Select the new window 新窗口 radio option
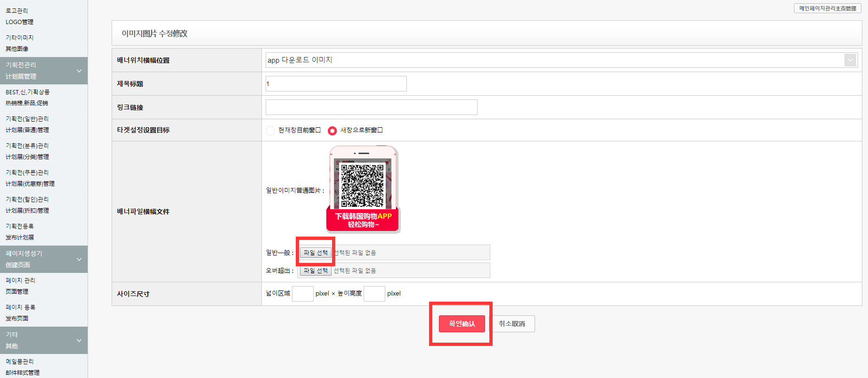 coord(333,131)
